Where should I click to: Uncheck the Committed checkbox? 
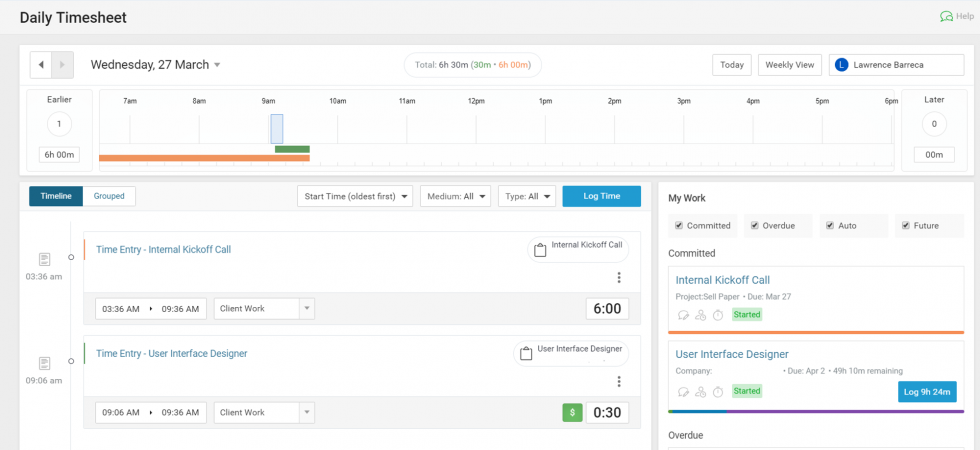[680, 226]
